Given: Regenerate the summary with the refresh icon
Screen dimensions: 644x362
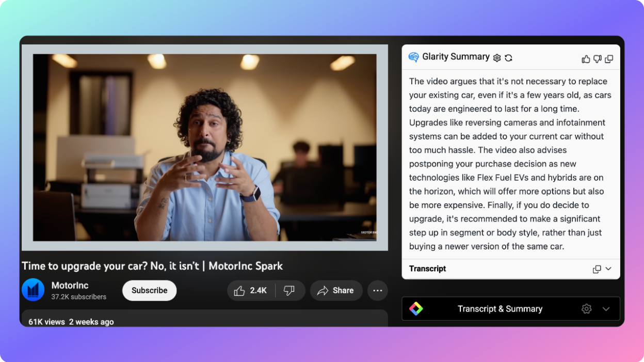Looking at the screenshot, I should (509, 58).
